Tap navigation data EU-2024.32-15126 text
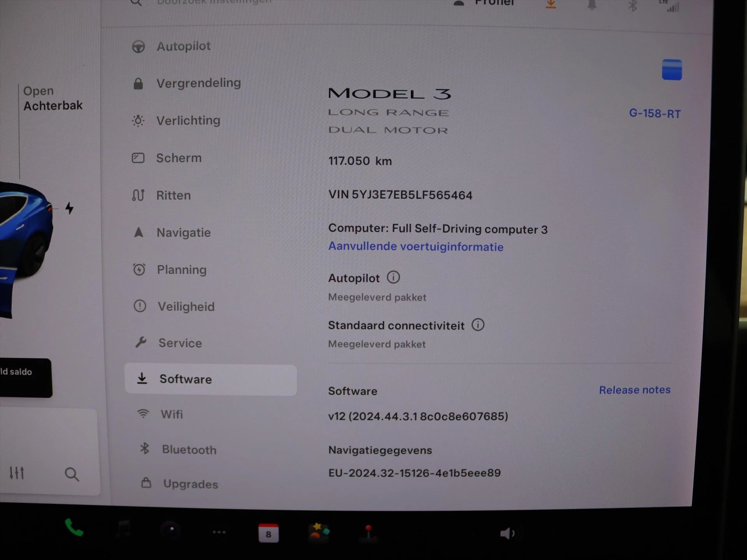This screenshot has height=560, width=747. pos(414,473)
